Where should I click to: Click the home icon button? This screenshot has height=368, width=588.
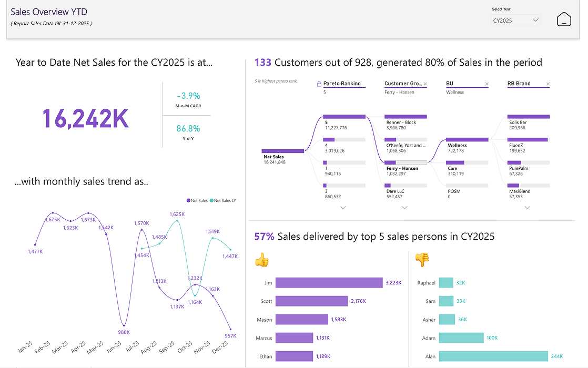[564, 19]
